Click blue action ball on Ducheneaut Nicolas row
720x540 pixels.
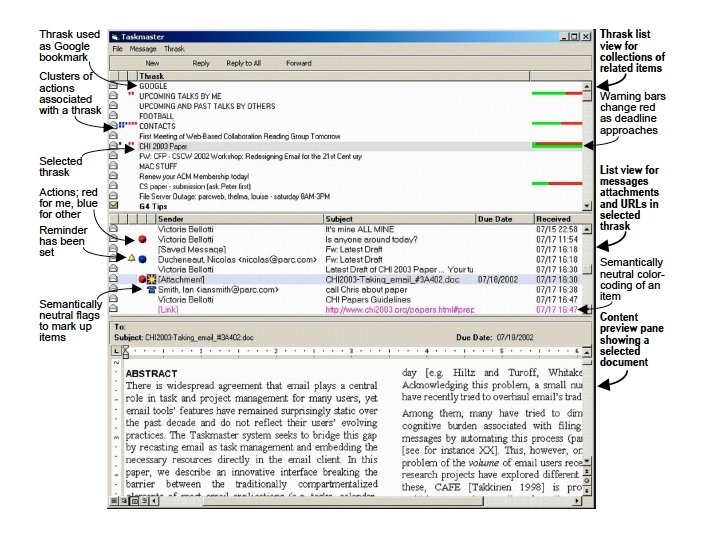[x=142, y=259]
